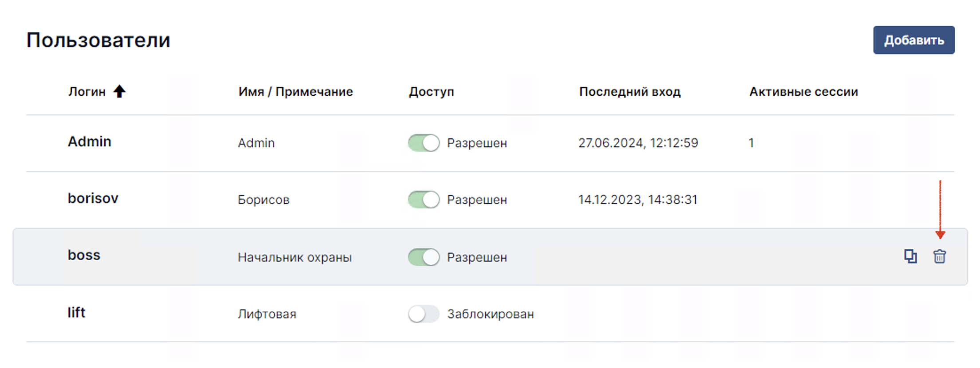Delete the boss user with trash icon
The height and width of the screenshot is (368, 980).
coord(939,256)
